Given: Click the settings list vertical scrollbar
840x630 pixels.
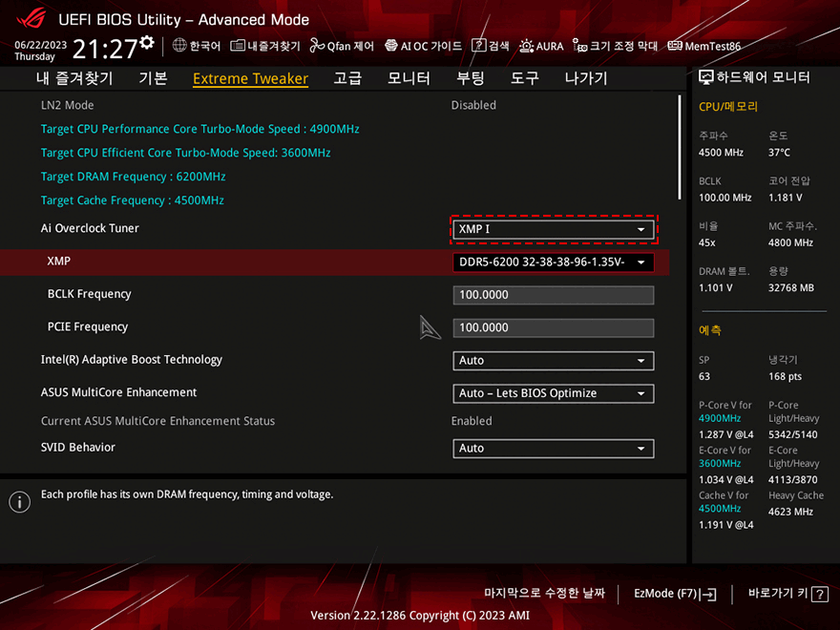Looking at the screenshot, I should 680,147.
